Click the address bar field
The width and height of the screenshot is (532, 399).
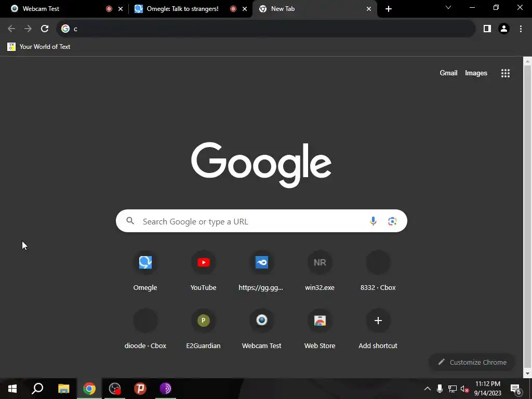point(267,29)
